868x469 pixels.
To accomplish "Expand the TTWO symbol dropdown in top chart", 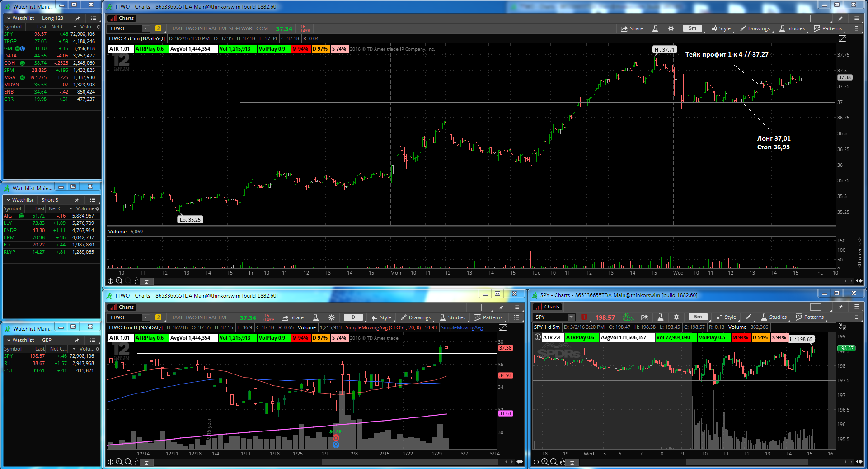I will pyautogui.click(x=145, y=28).
